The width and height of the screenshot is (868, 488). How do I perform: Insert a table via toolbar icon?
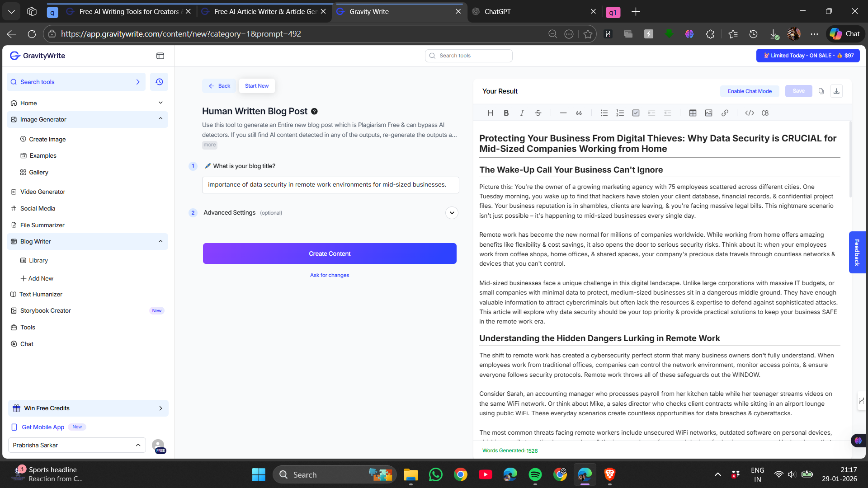pyautogui.click(x=693, y=113)
